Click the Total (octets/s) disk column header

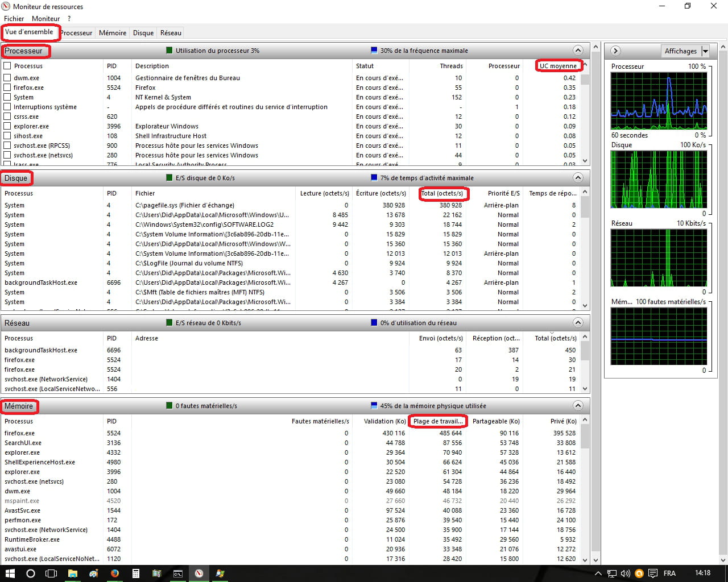(x=442, y=193)
